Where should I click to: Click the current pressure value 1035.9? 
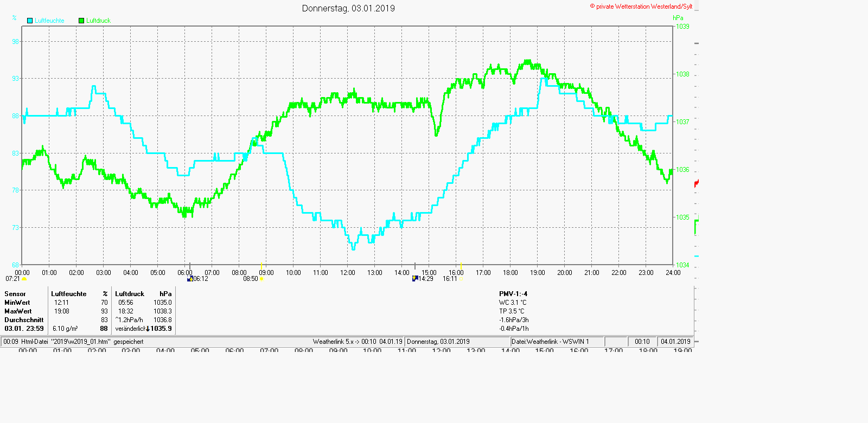pos(161,329)
